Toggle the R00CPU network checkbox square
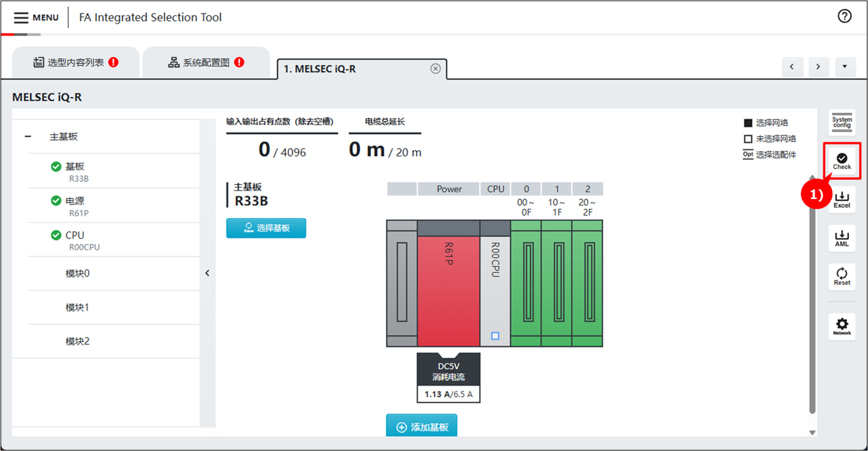 [495, 336]
